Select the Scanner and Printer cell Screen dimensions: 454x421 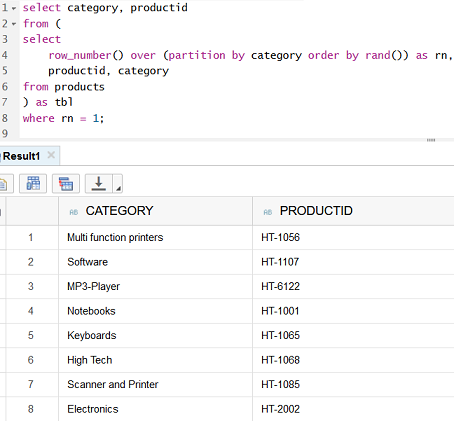point(155,384)
